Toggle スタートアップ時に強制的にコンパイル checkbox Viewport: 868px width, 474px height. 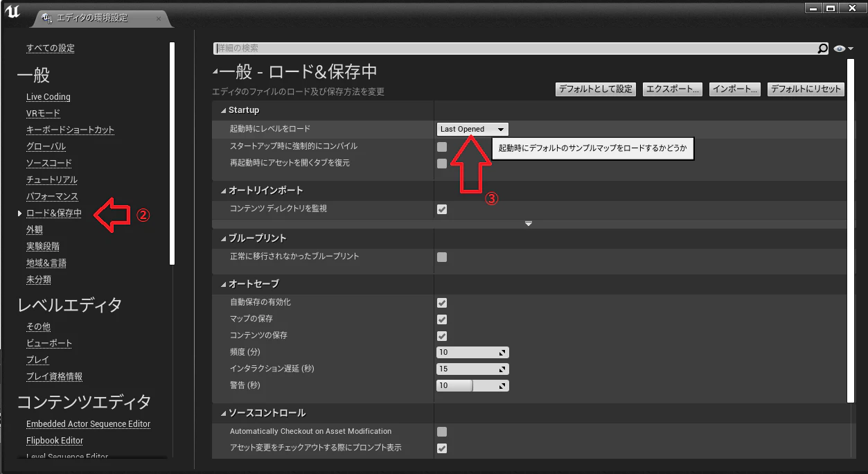(442, 147)
